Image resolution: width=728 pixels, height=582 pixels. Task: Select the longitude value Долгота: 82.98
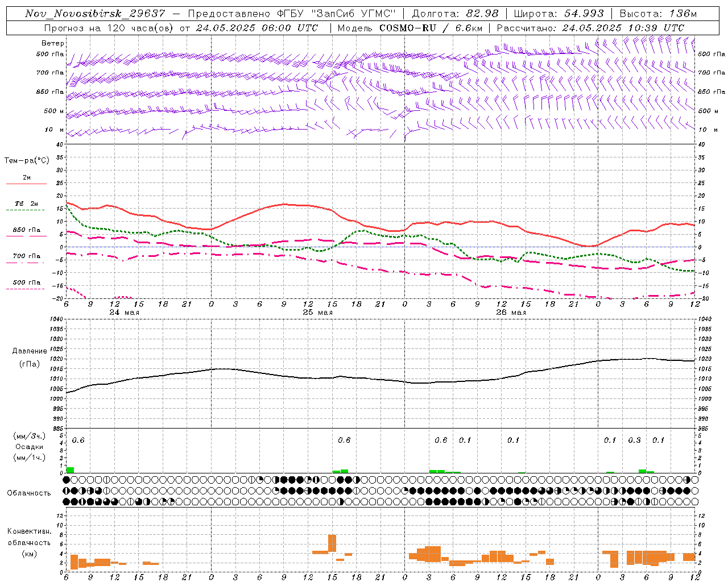pos(455,14)
